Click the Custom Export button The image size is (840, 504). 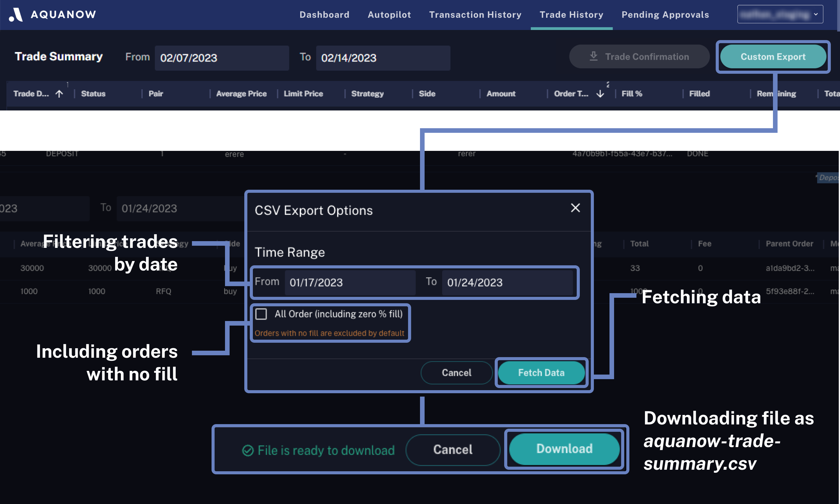773,57
